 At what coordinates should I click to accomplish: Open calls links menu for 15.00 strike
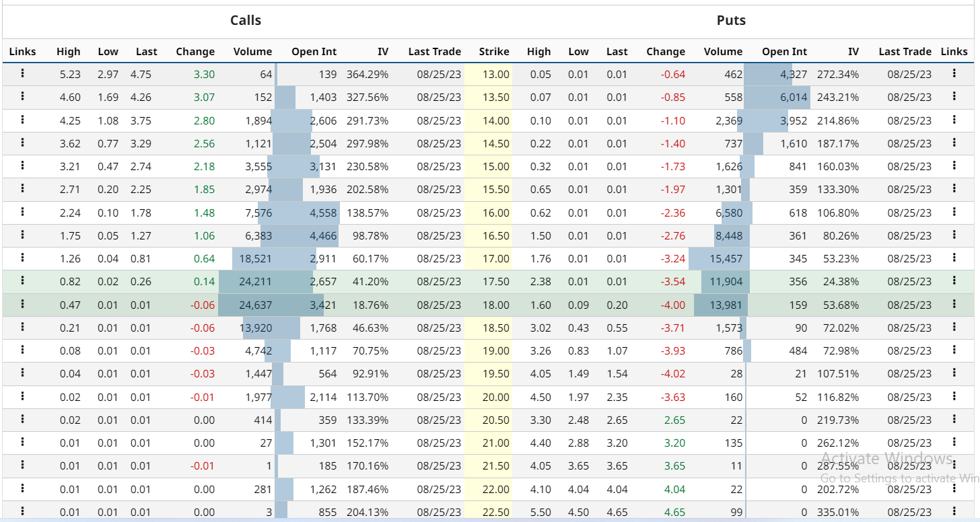(22, 166)
